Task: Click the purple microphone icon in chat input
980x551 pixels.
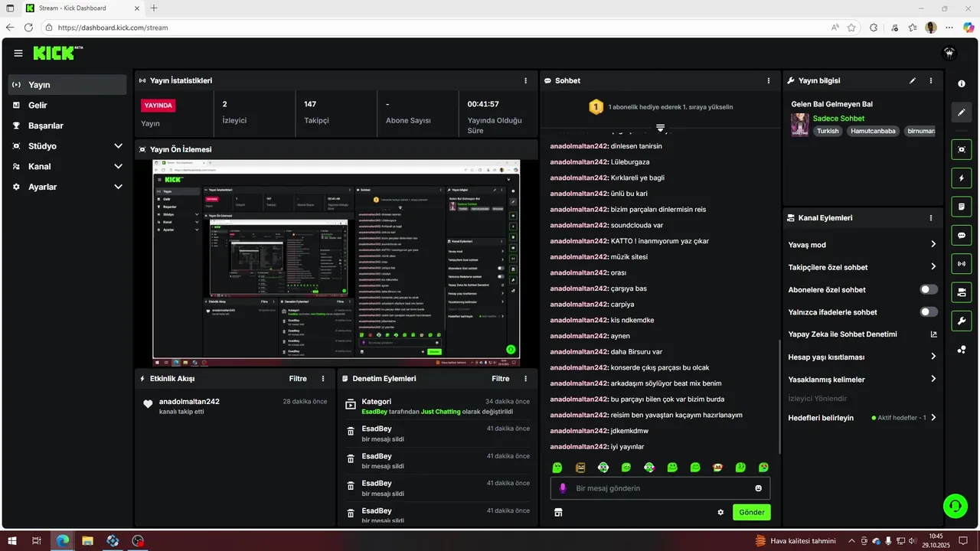Action: click(x=563, y=488)
